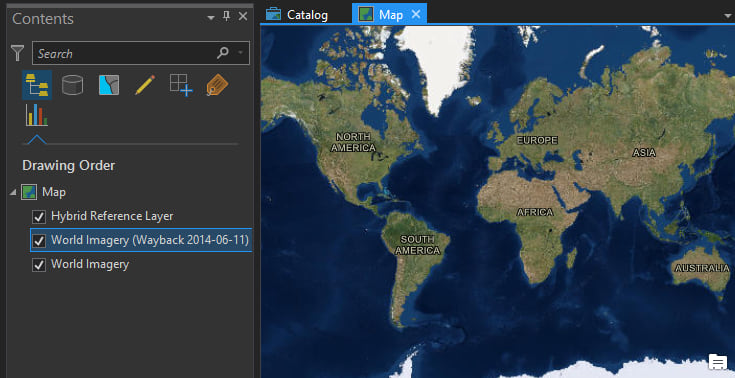Screen dimensions: 735x378
Task: Click into the Contents Search field
Action: (x=124, y=53)
